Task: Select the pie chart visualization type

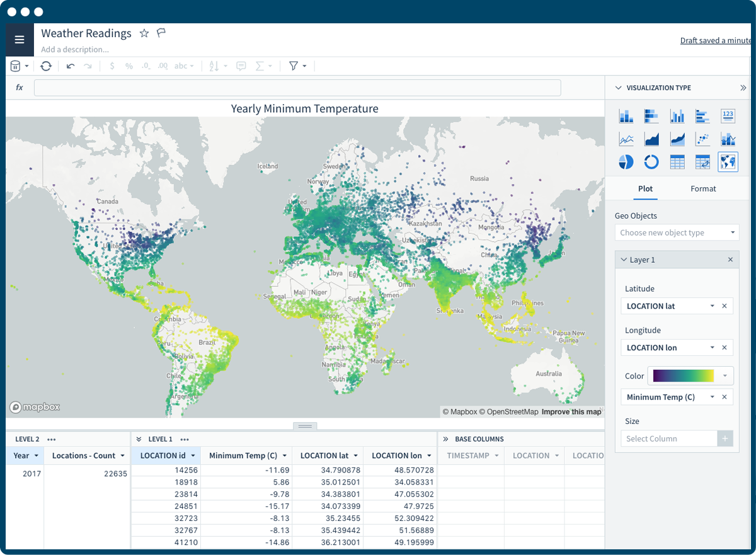Action: point(626,162)
